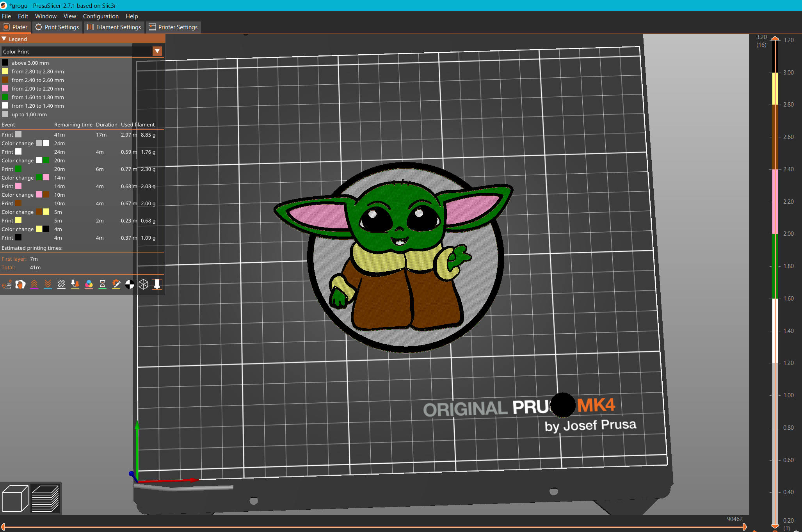This screenshot has height=532, width=802.
Task: Click the 1.20 color-change mark on layer slider
Action: pyautogui.click(x=775, y=363)
